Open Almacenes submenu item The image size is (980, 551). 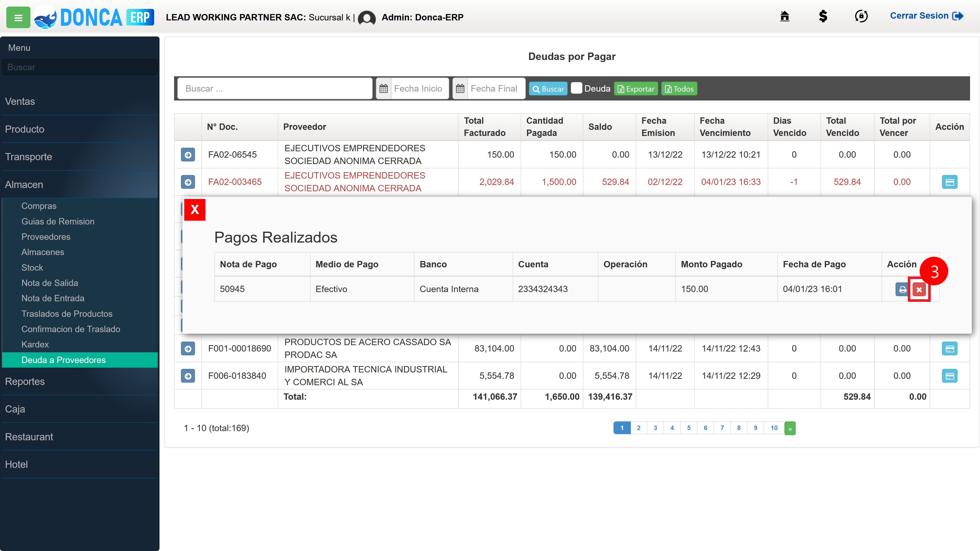coord(43,252)
